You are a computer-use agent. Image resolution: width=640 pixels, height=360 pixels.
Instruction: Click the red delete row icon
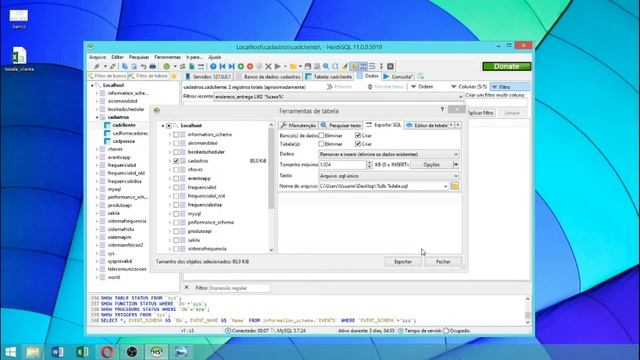pos(250,66)
